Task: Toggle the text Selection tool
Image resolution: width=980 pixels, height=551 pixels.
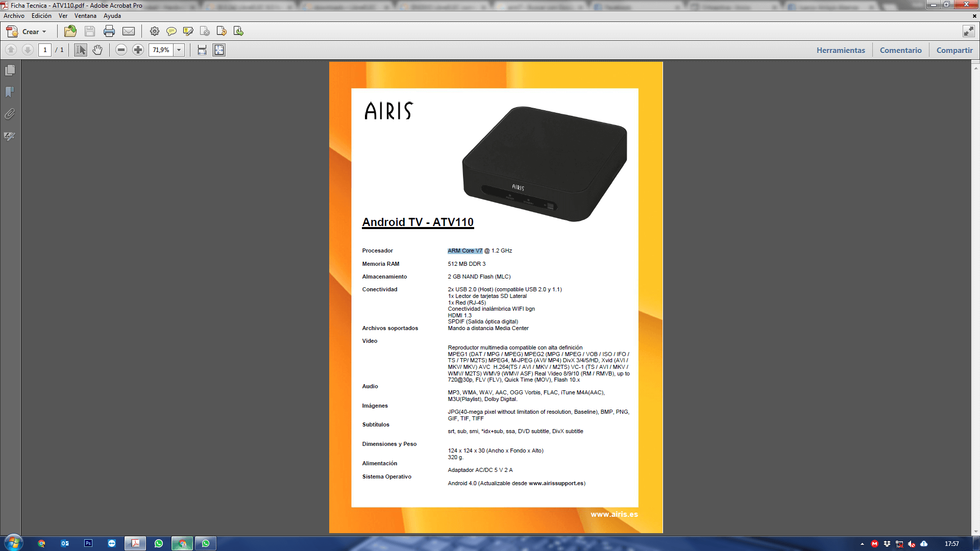Action: [80, 50]
